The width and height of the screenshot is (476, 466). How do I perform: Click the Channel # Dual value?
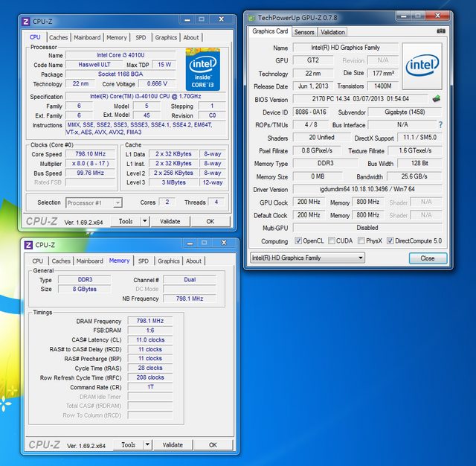coord(190,279)
